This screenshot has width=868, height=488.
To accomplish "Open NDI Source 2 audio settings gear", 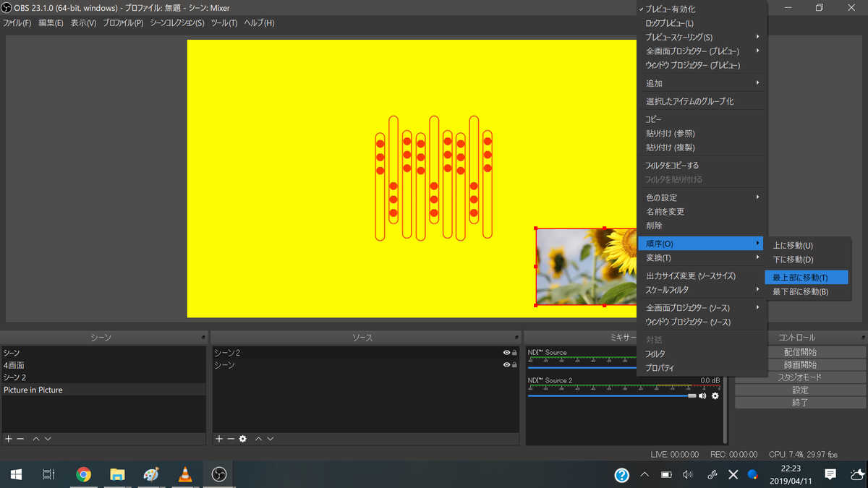I will pos(715,395).
